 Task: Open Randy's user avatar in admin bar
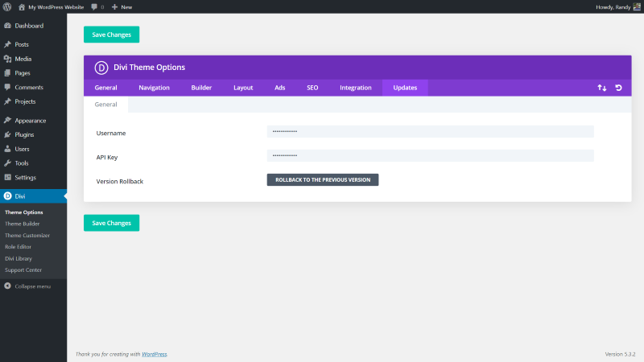tap(637, 7)
